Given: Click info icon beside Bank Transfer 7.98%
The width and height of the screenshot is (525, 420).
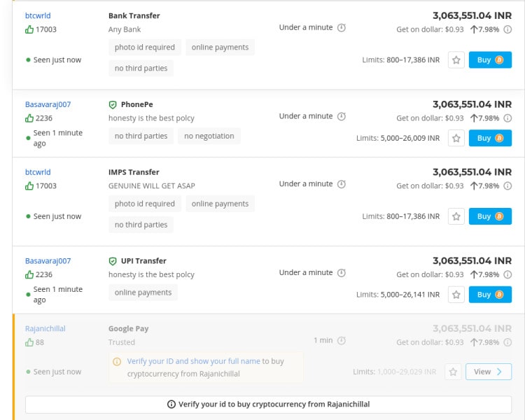Looking at the screenshot, I should (507, 29).
